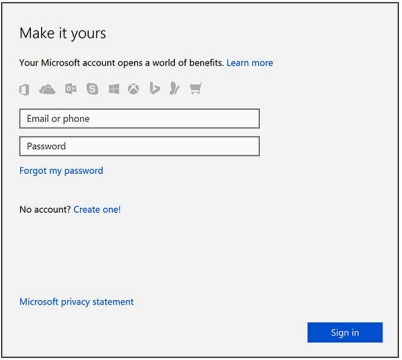The image size is (402, 360).
Task: Focus the Password field
Action: point(139,146)
